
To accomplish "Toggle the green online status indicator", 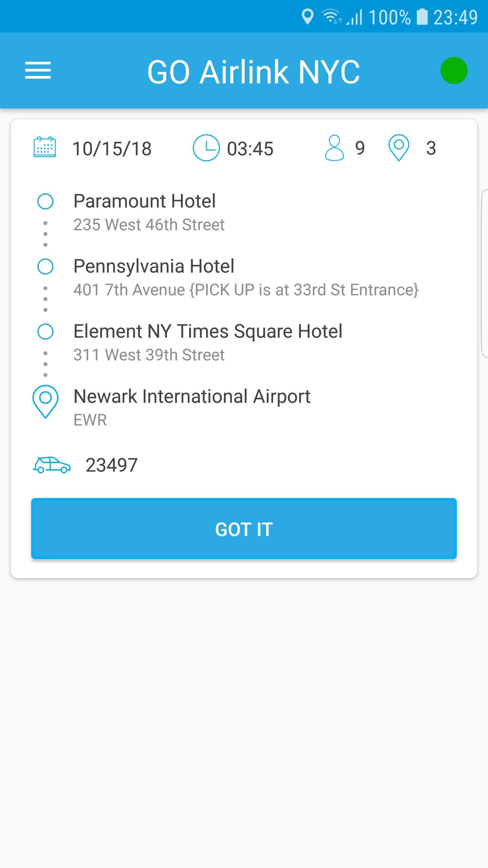I will (x=454, y=71).
